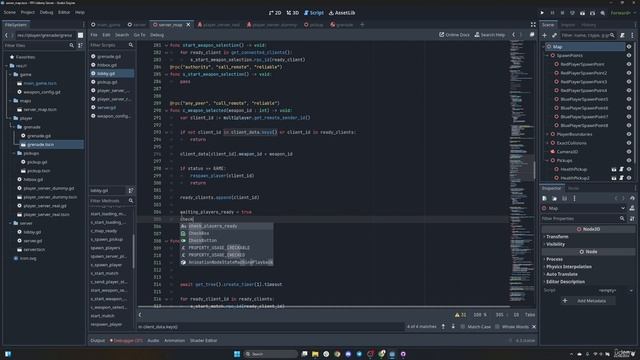Expand the PlayerBoundaries node
Viewport: 640px width, 360px height.
click(547, 134)
